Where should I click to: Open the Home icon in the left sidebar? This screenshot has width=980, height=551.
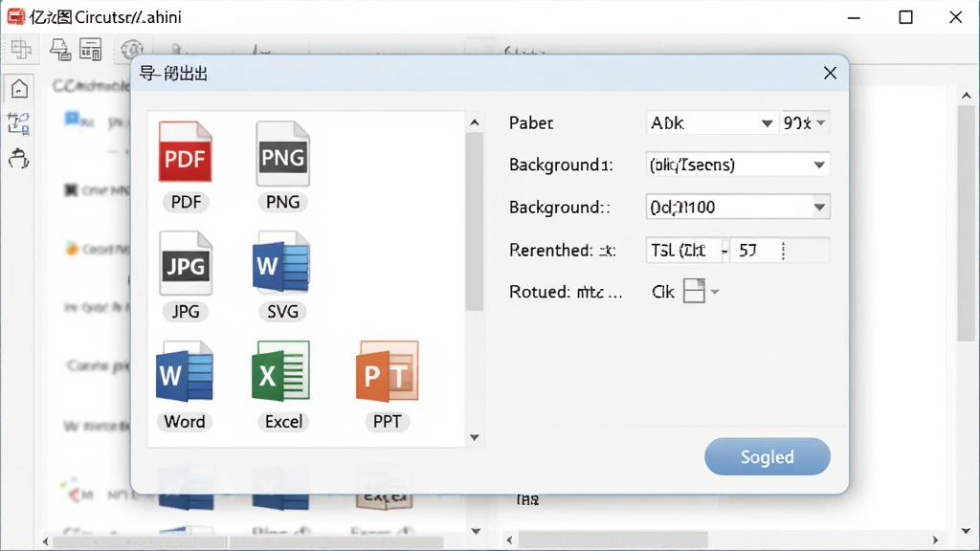[19, 89]
